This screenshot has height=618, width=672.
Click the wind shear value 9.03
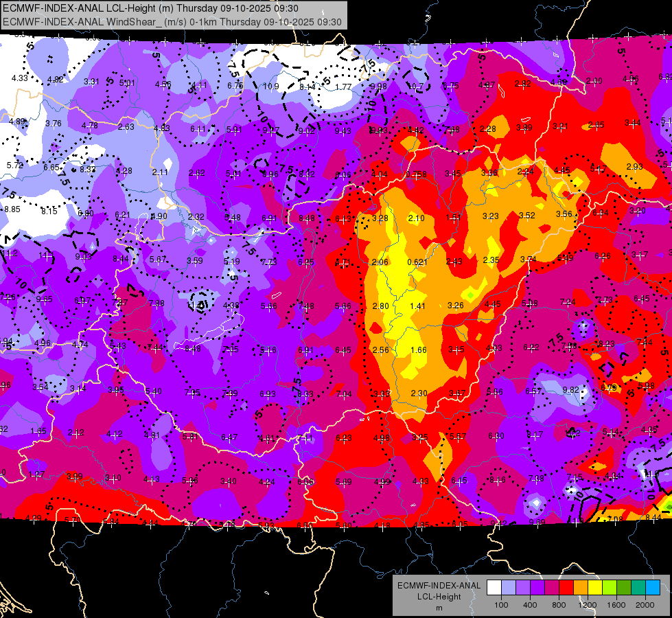pyautogui.click(x=83, y=256)
